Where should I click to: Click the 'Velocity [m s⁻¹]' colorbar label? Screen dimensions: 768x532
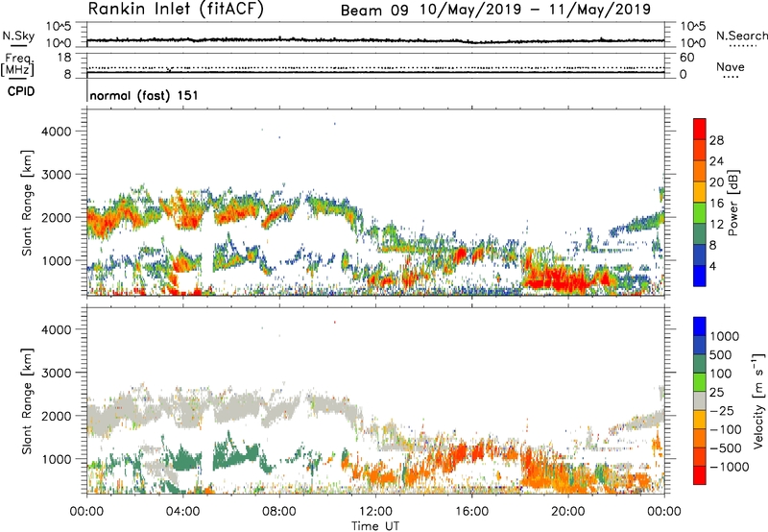coord(758,400)
